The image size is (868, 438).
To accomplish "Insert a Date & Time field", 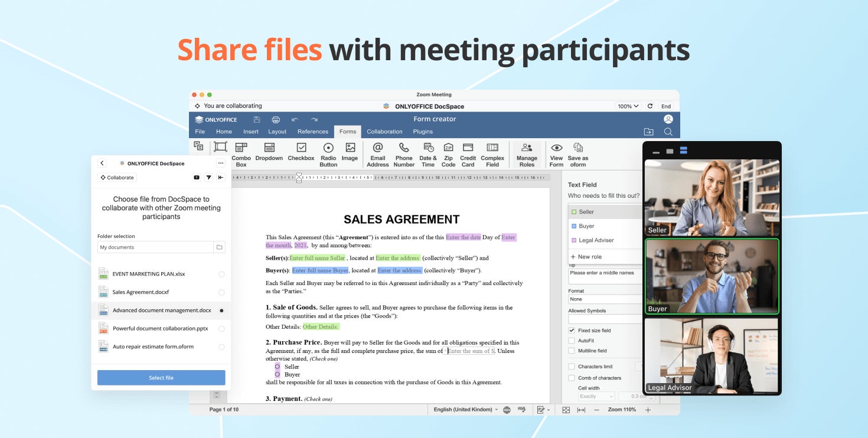I will pos(428,155).
